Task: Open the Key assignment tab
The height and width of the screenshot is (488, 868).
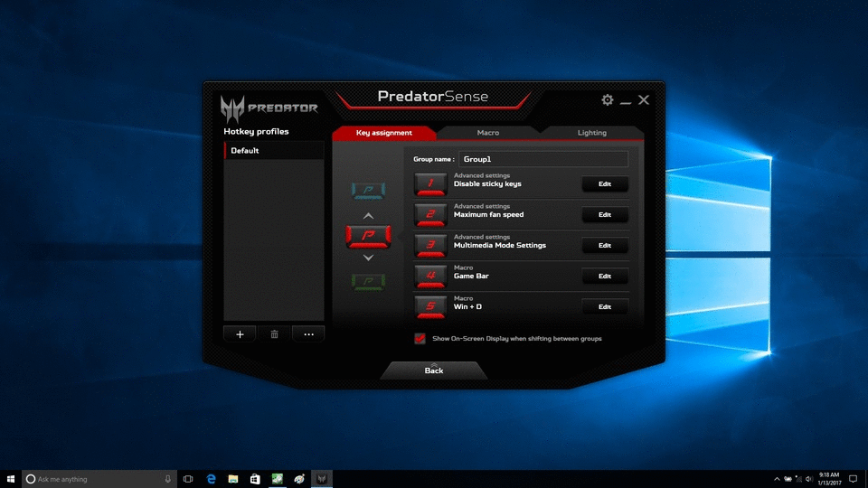Action: click(384, 133)
